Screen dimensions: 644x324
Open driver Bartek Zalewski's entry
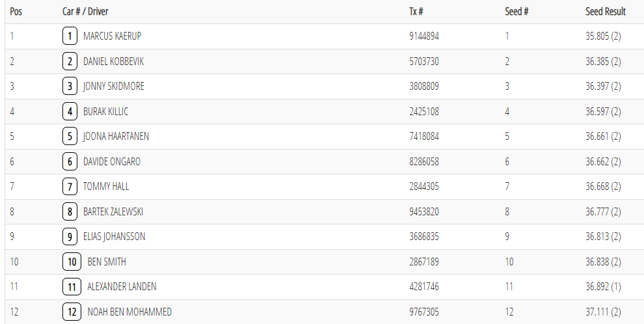(113, 212)
